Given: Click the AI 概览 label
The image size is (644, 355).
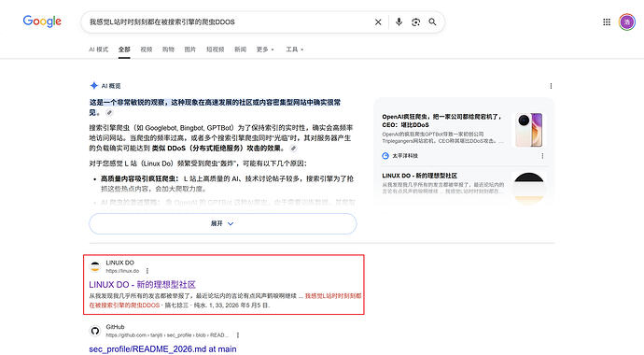Looking at the screenshot, I should [111, 86].
